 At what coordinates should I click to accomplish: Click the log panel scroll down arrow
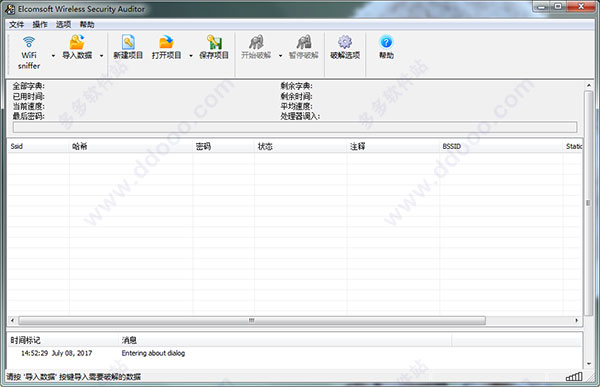click(x=589, y=364)
